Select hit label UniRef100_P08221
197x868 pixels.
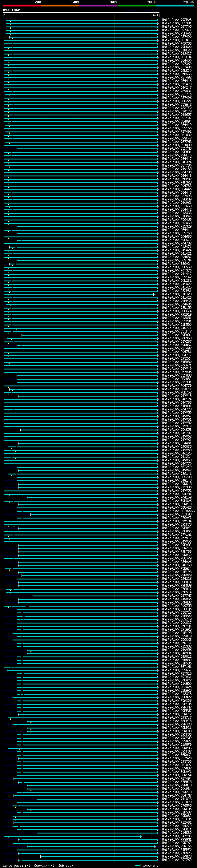pyautogui.click(x=176, y=101)
